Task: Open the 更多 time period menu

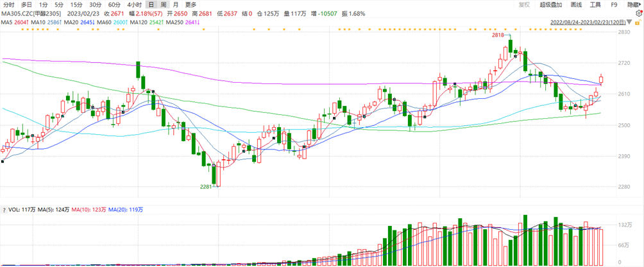Action: click(x=191, y=4)
